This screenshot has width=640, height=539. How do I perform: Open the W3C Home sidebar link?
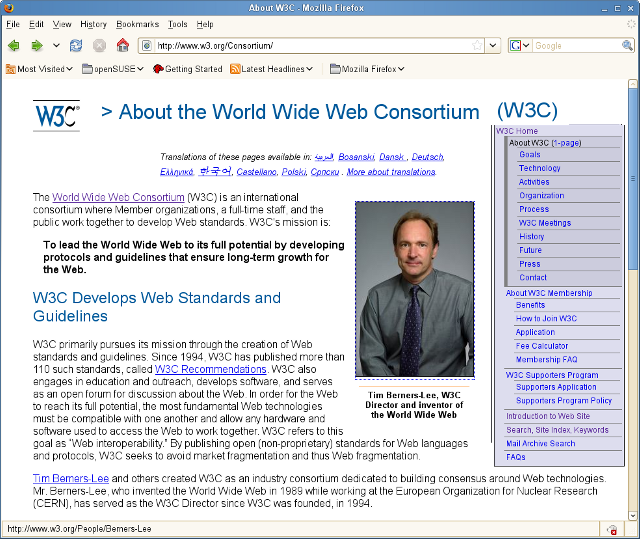[517, 131]
